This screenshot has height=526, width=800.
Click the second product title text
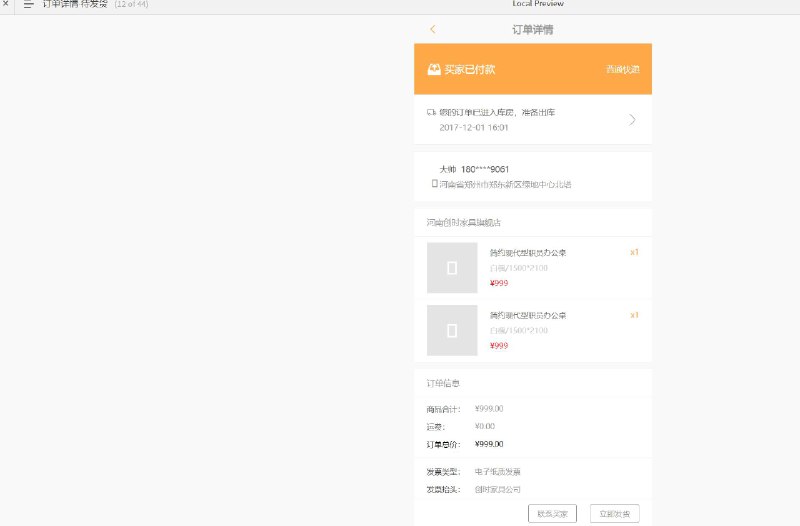pos(528,315)
